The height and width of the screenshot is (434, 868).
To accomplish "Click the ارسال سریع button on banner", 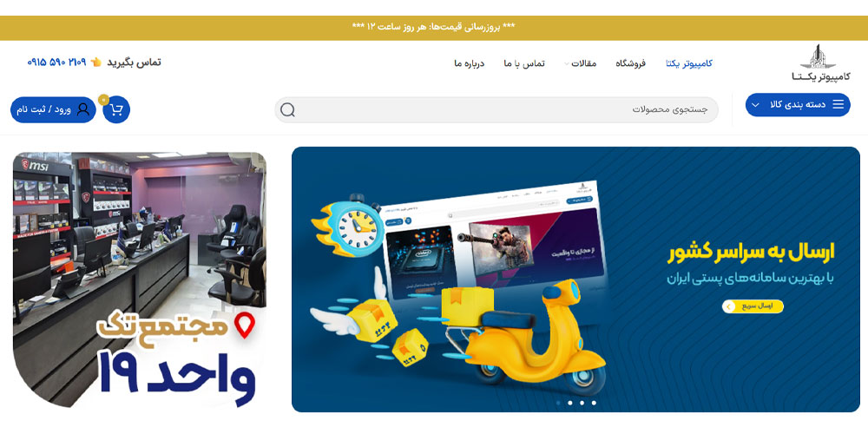I will pos(753,306).
